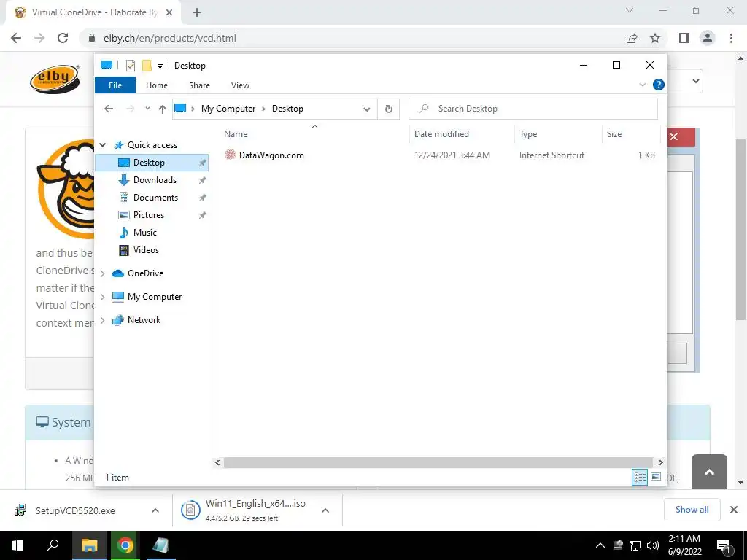This screenshot has width=747, height=560.
Task: Open Videos in the navigation pane
Action: click(x=146, y=250)
